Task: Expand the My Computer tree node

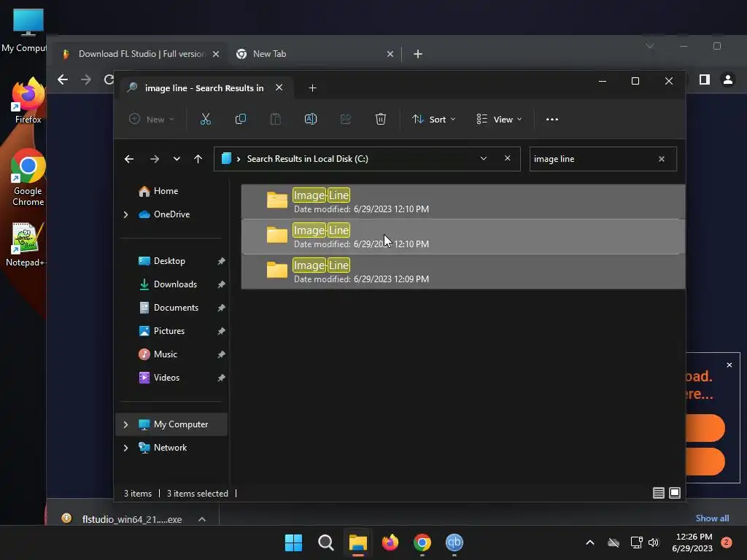Action: [x=125, y=424]
